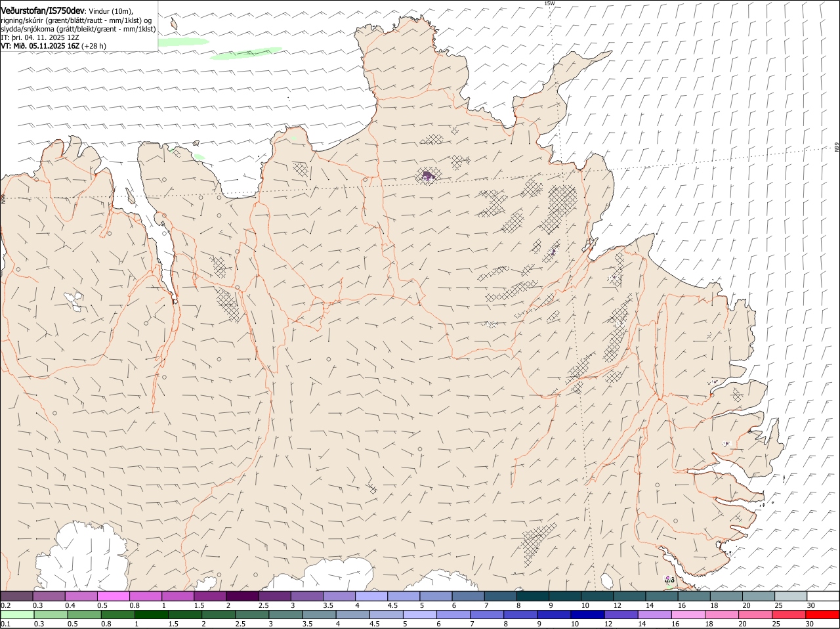
Task: Pick the grey-teal swatch labeled 20 in upper legend
Action: coord(759,596)
